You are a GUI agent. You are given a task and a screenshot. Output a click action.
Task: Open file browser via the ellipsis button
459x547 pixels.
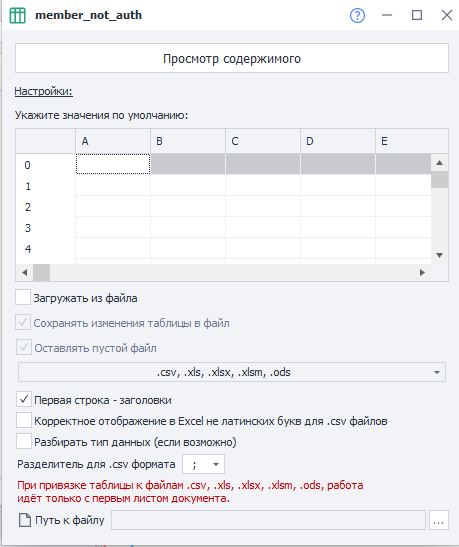(x=438, y=520)
